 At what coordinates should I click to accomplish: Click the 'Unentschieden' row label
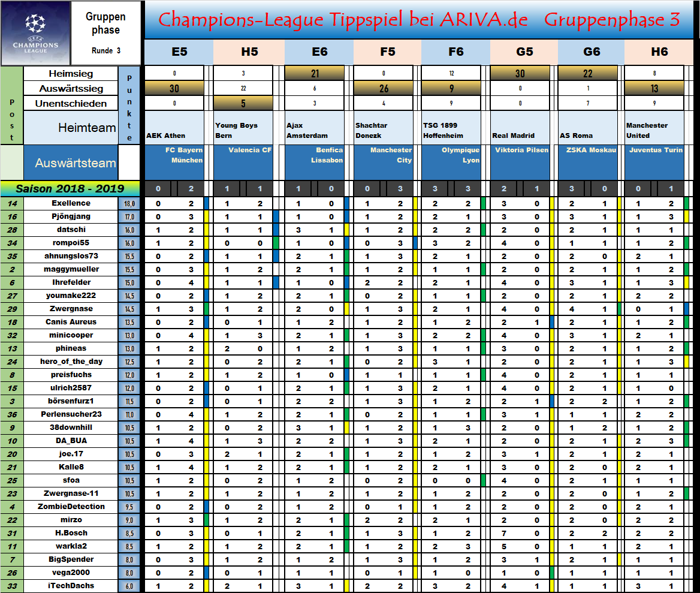coord(71,104)
